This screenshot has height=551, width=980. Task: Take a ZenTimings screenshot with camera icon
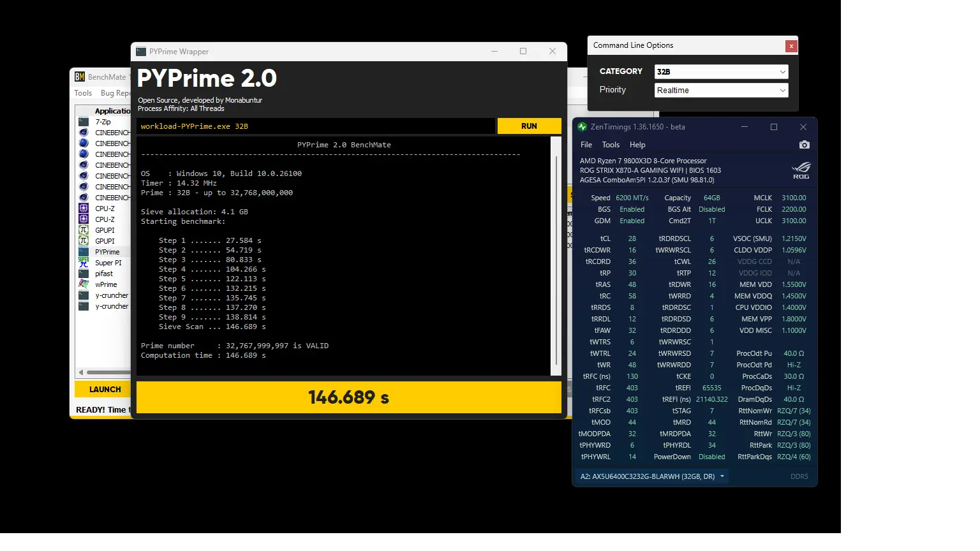coord(804,145)
